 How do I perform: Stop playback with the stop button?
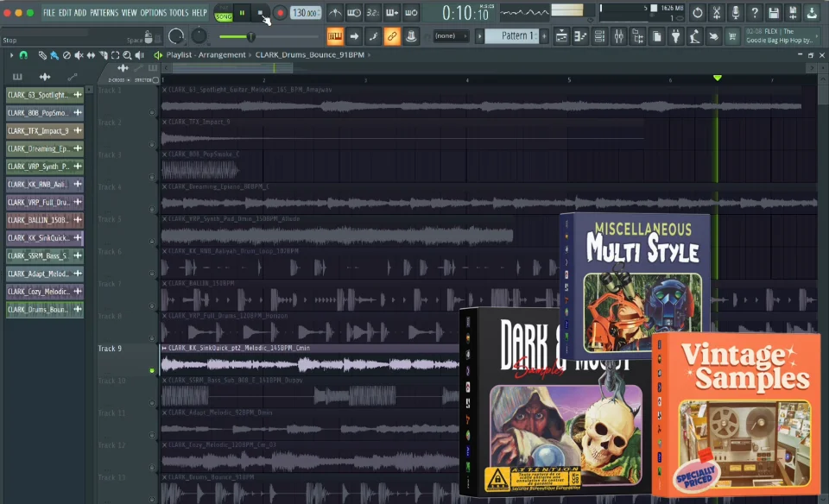(x=260, y=13)
